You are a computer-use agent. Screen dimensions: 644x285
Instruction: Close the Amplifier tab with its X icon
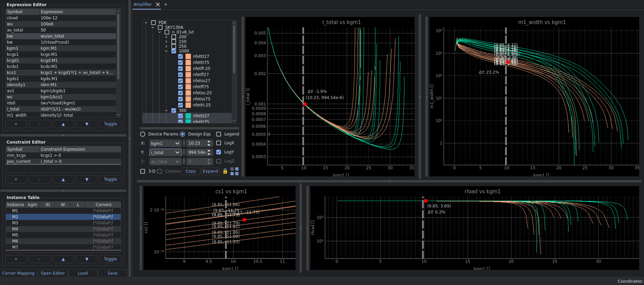pos(158,4)
